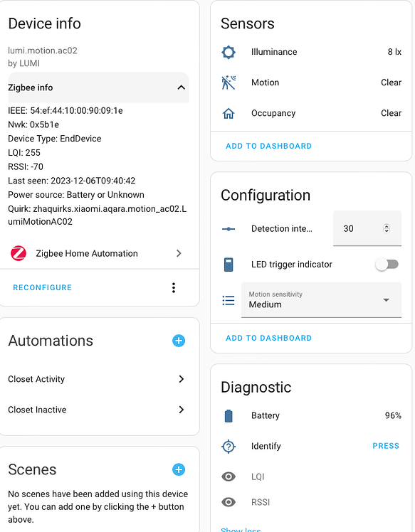
Task: Click the 96% battery value
Action: tap(393, 415)
